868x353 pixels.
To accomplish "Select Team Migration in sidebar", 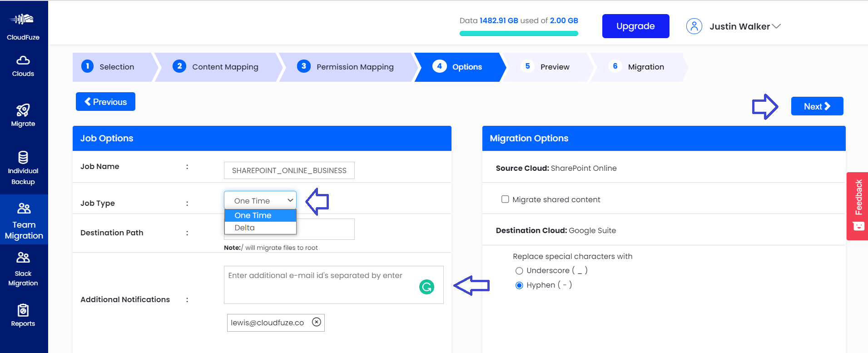I will (24, 220).
